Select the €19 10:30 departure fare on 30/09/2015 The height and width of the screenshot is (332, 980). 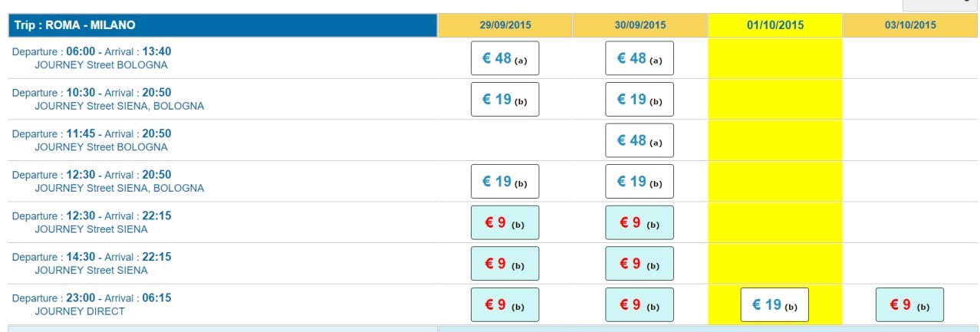(640, 100)
